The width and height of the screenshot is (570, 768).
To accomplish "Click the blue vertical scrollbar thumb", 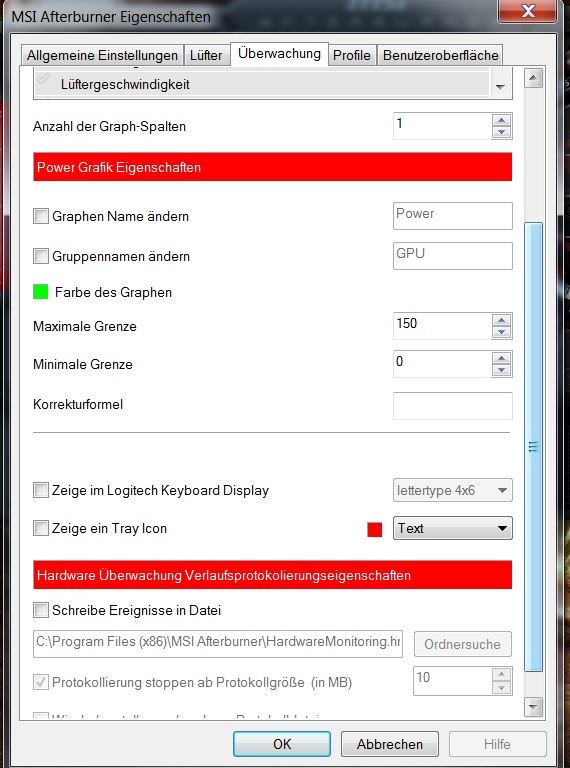I will click(x=533, y=447).
